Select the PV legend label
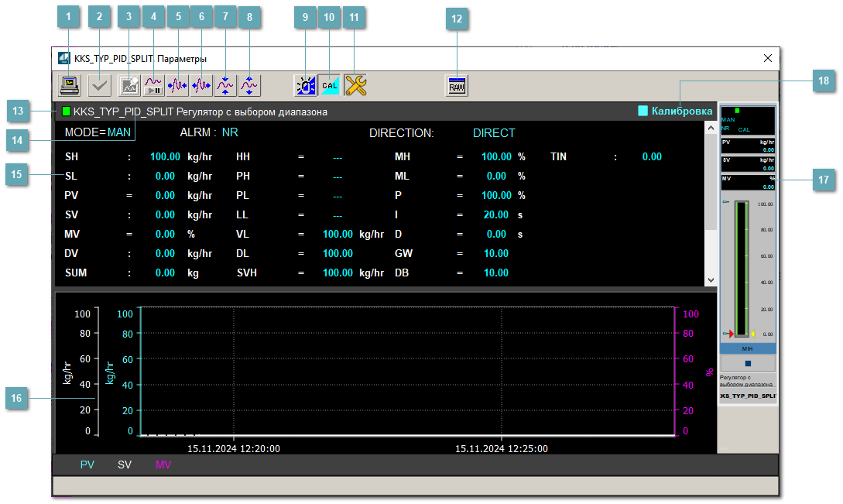The width and height of the screenshot is (843, 504). (87, 465)
